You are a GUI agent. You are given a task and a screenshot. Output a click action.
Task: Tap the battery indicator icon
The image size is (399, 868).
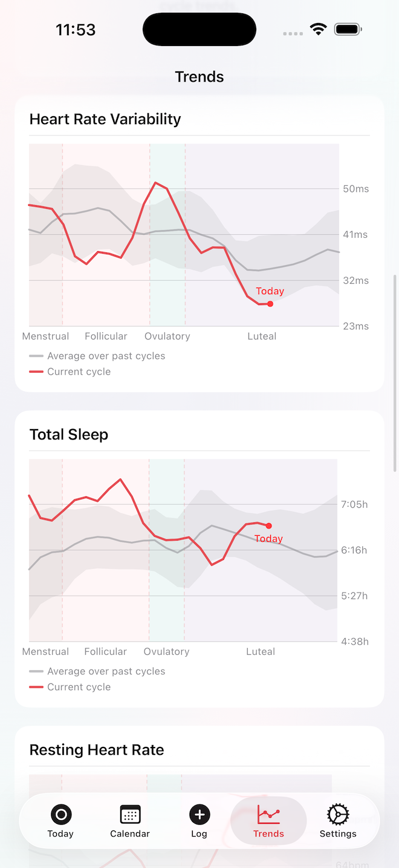(348, 28)
